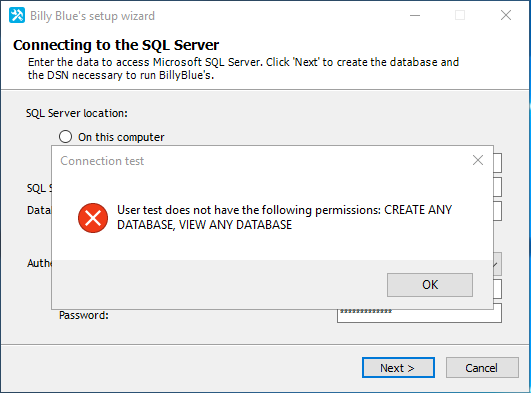The width and height of the screenshot is (531, 393).
Task: Cancel the setup wizard
Action: coord(482,368)
